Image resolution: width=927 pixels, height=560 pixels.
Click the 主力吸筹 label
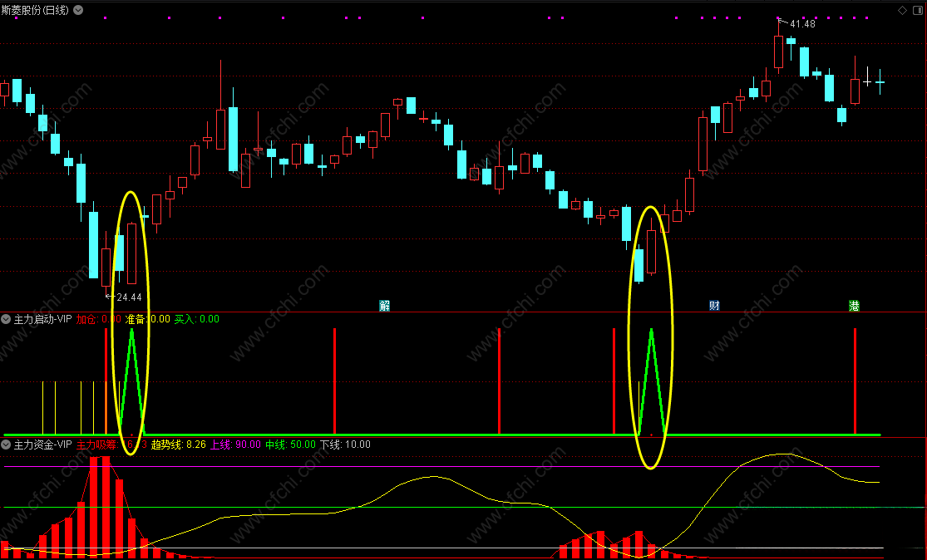point(111,445)
